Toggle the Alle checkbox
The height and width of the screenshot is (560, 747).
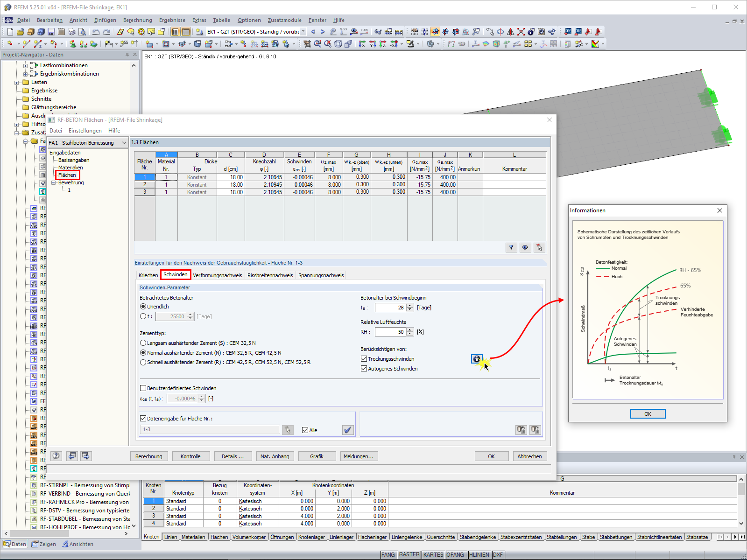(305, 430)
